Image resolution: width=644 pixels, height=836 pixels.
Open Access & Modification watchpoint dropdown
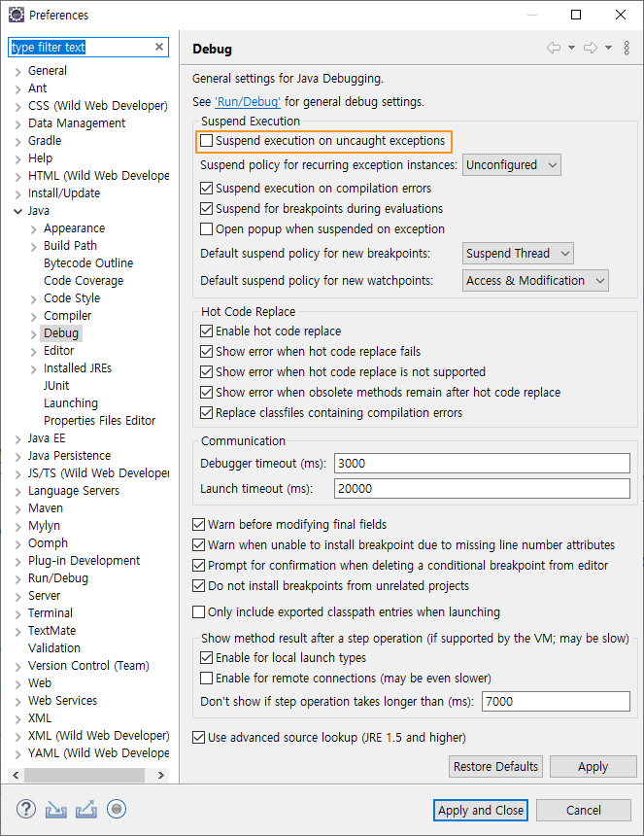tap(535, 280)
